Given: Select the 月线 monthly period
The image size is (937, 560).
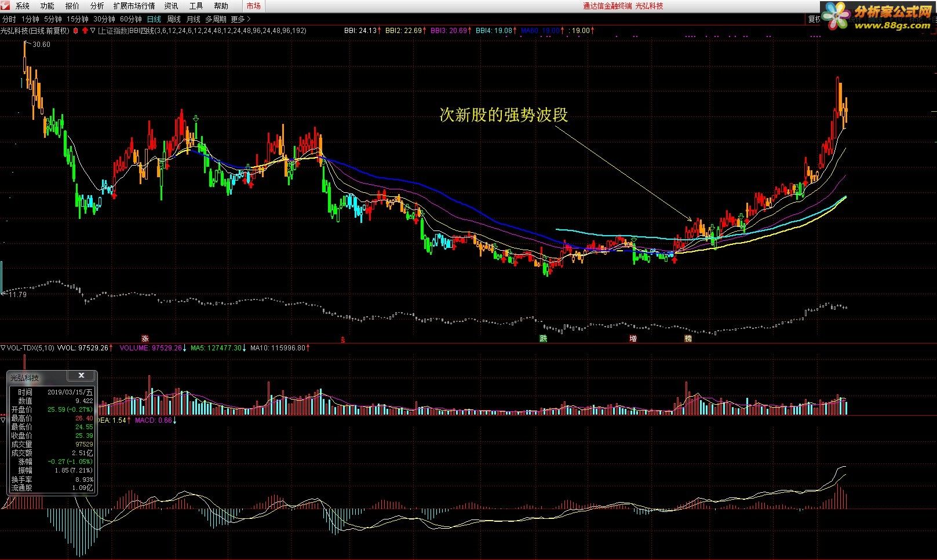Looking at the screenshot, I should click(x=193, y=20).
